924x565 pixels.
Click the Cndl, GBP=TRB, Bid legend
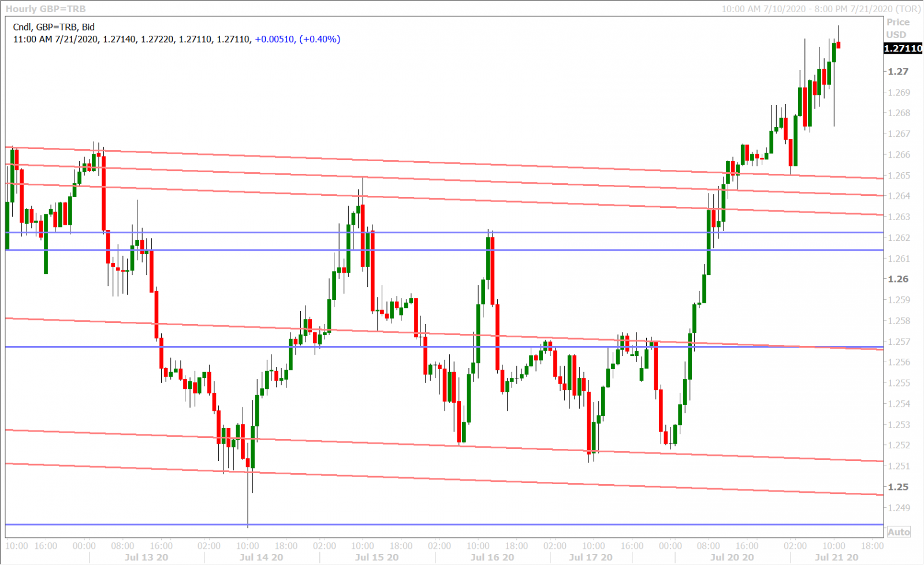(54, 27)
